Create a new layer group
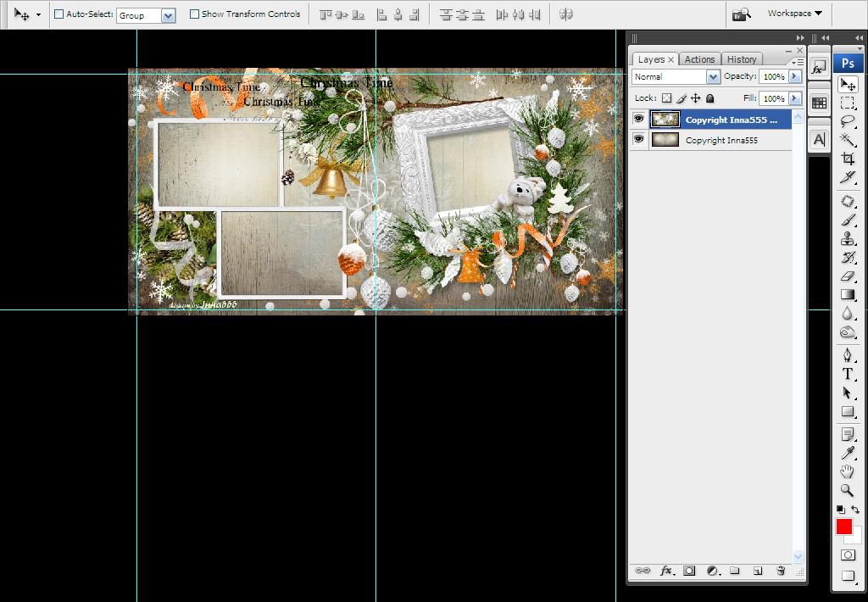This screenshot has height=602, width=868. click(735, 571)
